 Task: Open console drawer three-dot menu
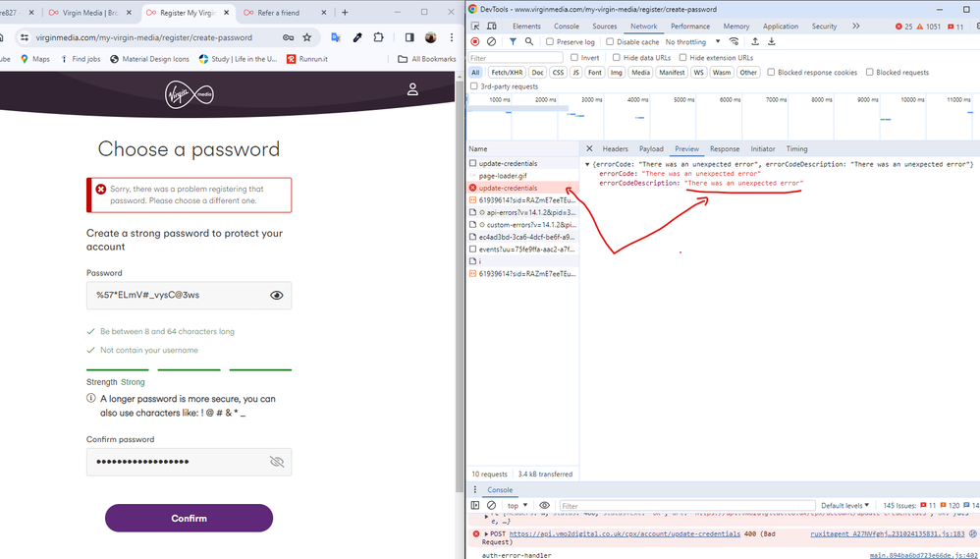point(474,489)
